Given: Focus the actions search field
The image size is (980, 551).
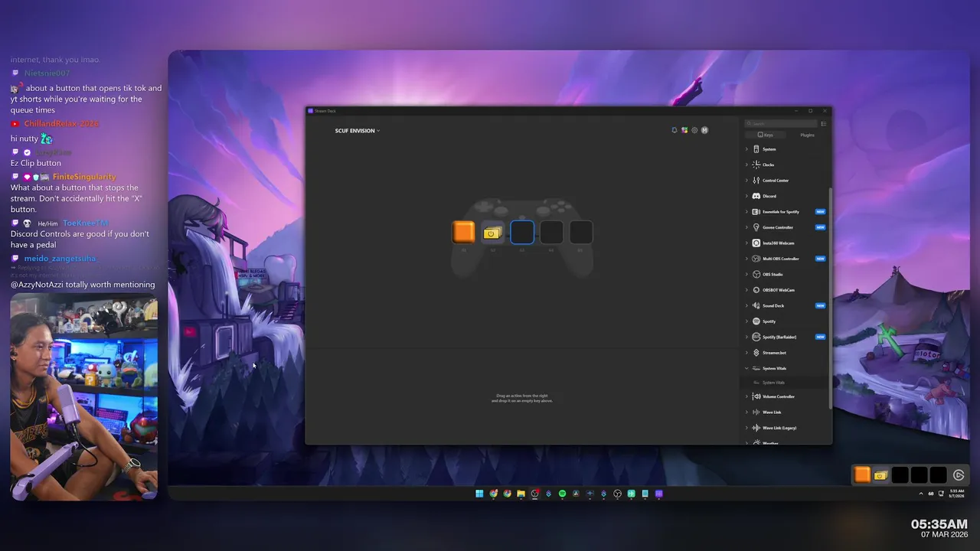Looking at the screenshot, I should click(x=782, y=123).
